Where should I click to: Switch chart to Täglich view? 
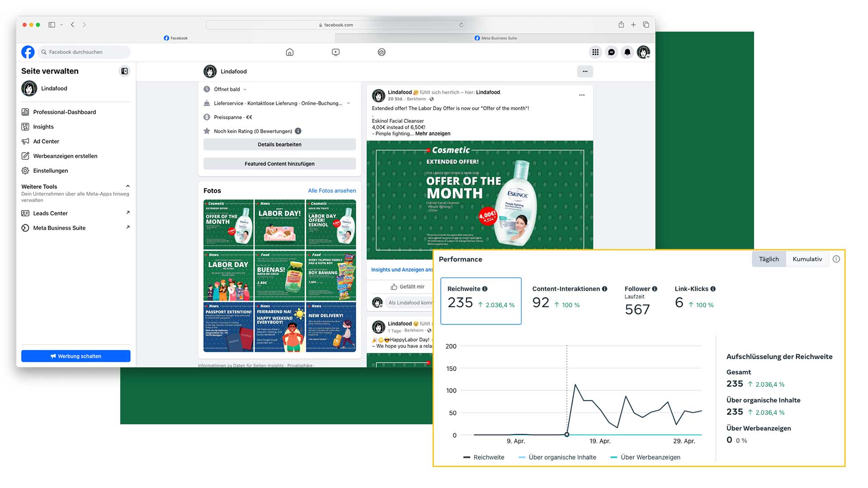[x=769, y=259]
